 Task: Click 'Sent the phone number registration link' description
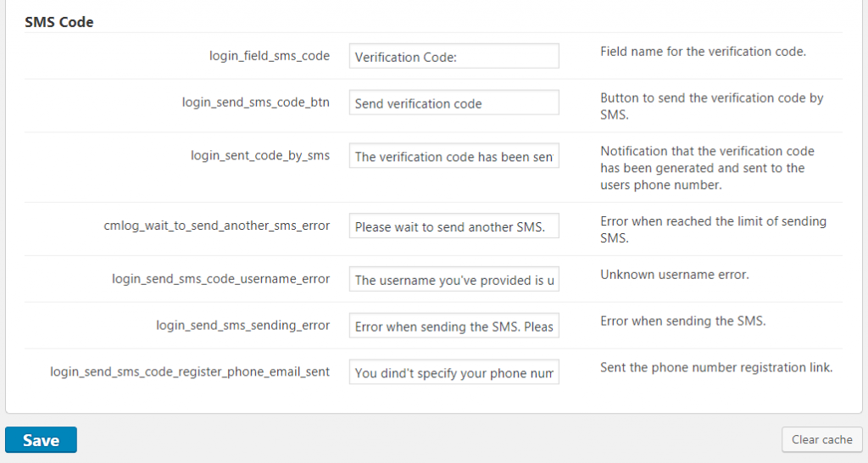[716, 367]
